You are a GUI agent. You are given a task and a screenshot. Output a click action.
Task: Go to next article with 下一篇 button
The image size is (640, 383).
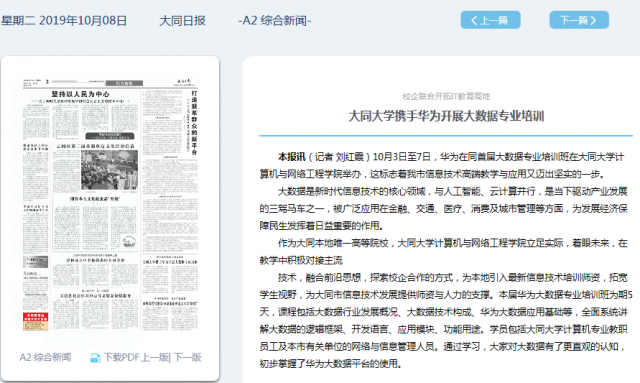579,20
